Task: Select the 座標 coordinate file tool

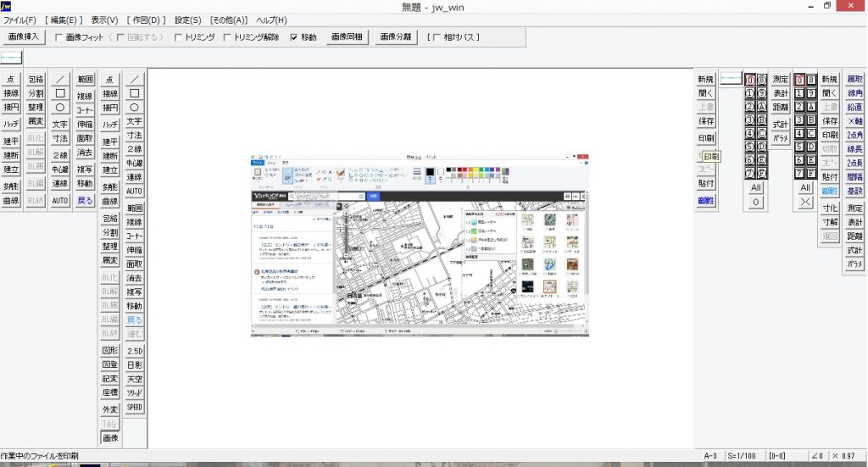Action: pos(110,393)
